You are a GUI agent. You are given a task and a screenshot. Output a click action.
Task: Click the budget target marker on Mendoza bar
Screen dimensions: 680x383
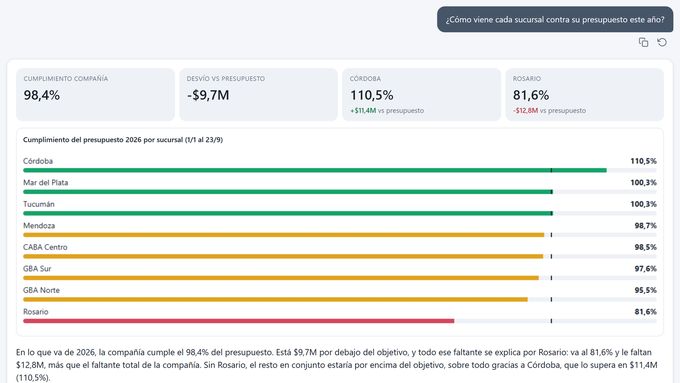point(551,235)
